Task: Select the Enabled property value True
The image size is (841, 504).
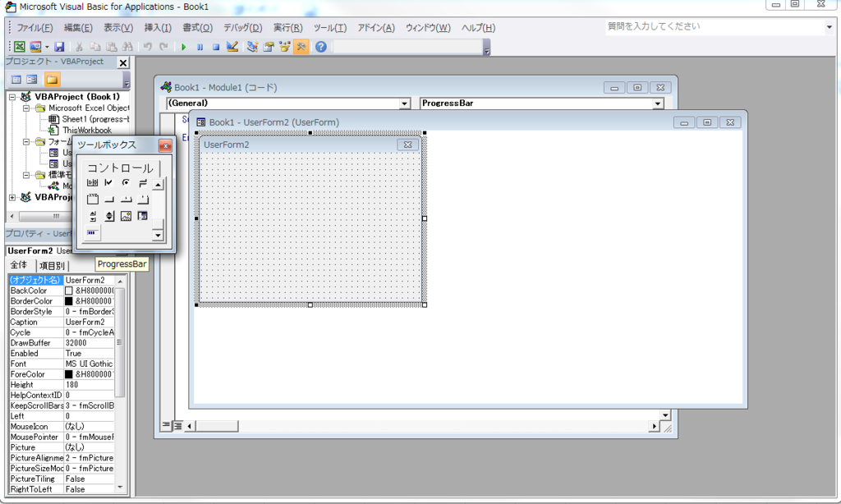Action: (x=89, y=354)
